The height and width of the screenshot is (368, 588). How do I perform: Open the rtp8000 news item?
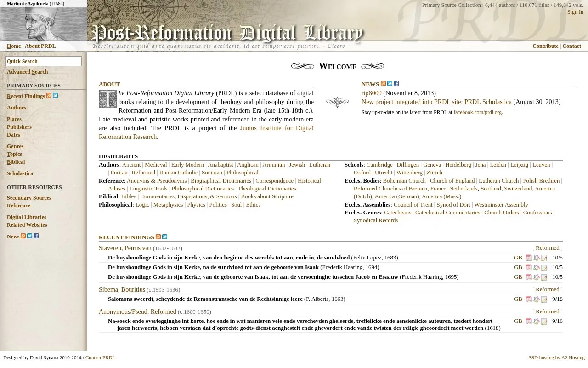click(372, 93)
